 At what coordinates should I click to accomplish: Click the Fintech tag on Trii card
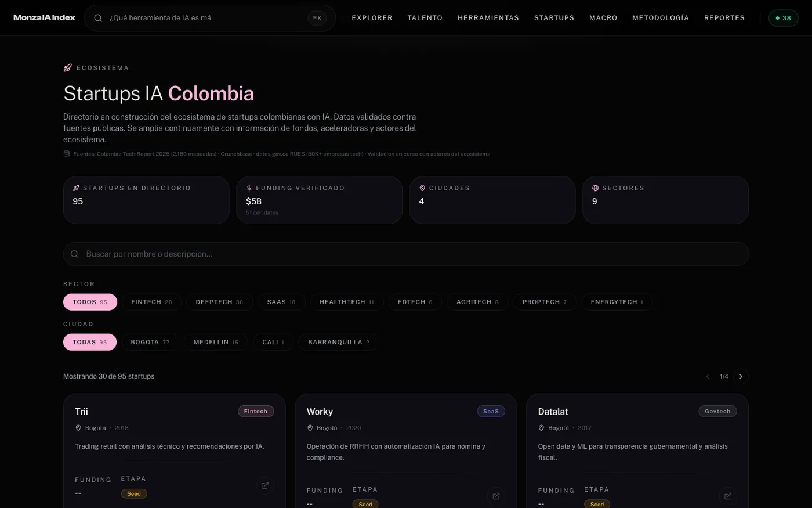(256, 411)
